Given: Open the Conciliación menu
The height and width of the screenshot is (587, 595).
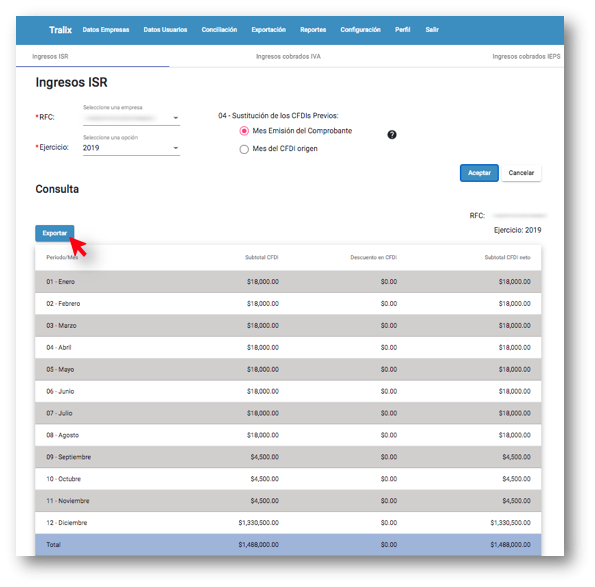Looking at the screenshot, I should (219, 30).
